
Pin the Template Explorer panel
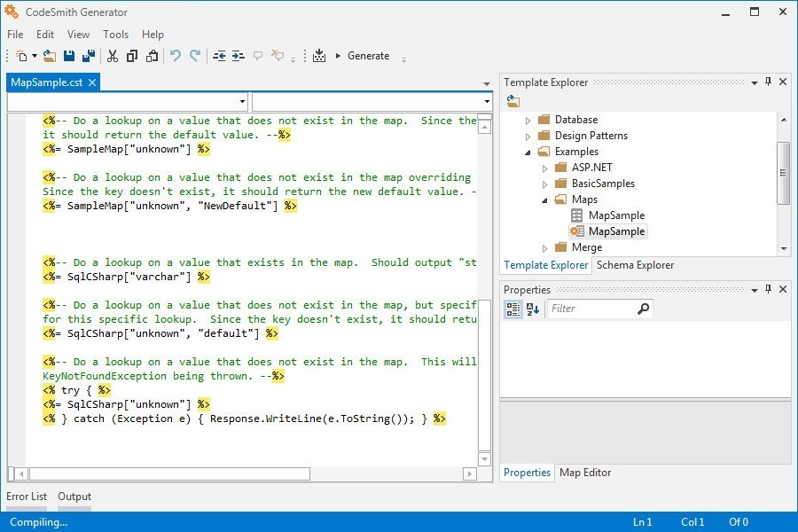[x=768, y=82]
